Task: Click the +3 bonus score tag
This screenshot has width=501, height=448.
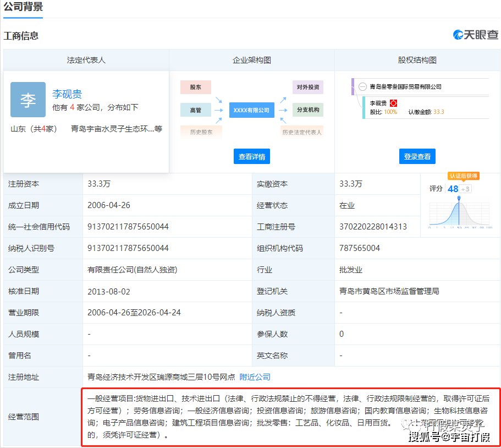Action: (x=465, y=189)
